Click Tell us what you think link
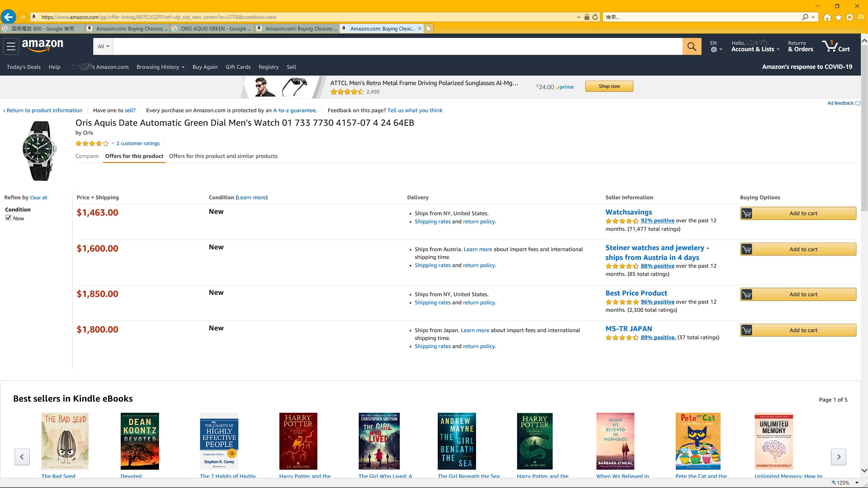The width and height of the screenshot is (868, 488). 415,110
